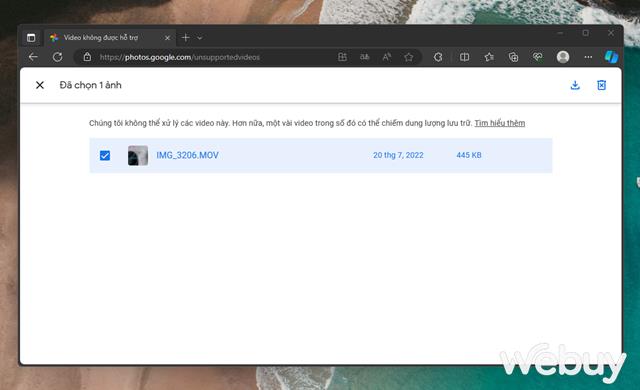Download the selected video

pyautogui.click(x=575, y=85)
